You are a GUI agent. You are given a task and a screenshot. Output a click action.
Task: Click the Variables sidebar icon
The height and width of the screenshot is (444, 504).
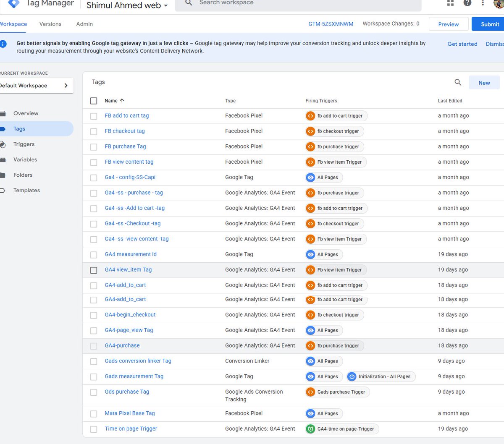click(3, 159)
